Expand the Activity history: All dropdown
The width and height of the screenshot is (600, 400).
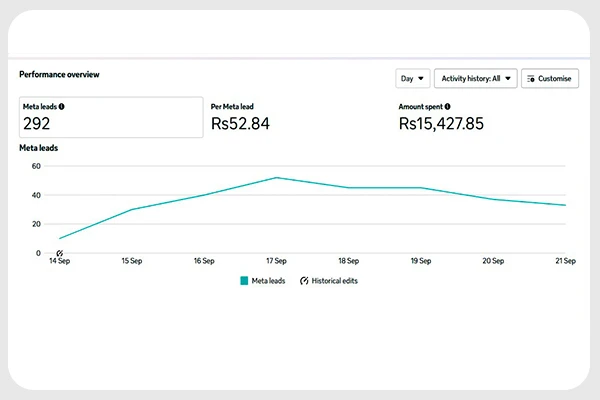point(475,78)
